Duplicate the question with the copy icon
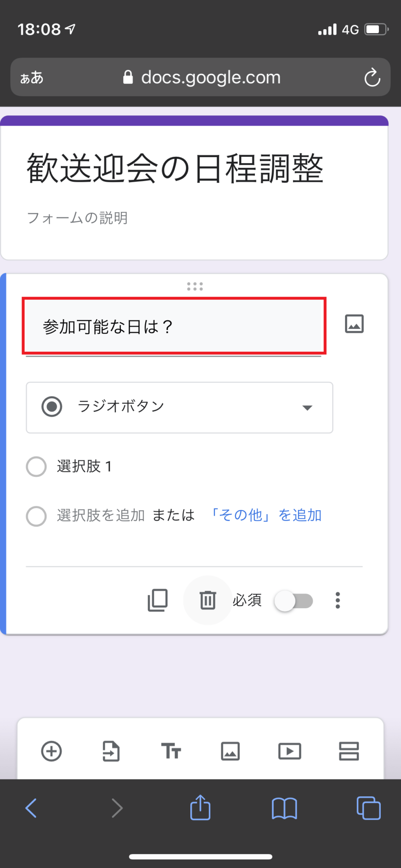This screenshot has width=401, height=868. (x=157, y=600)
